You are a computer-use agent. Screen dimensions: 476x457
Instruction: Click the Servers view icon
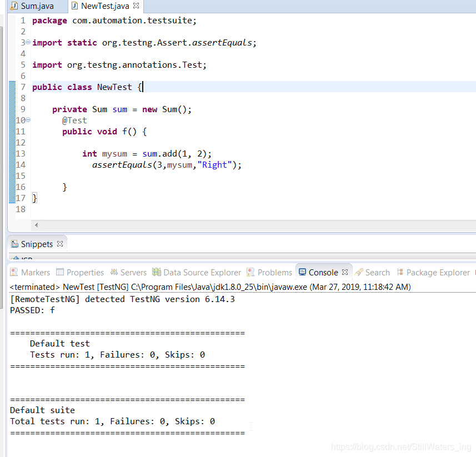pos(114,272)
